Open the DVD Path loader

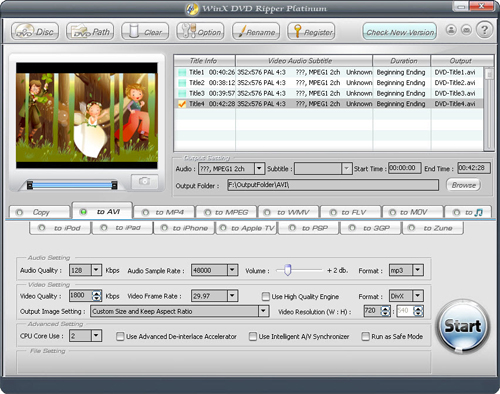(90, 32)
